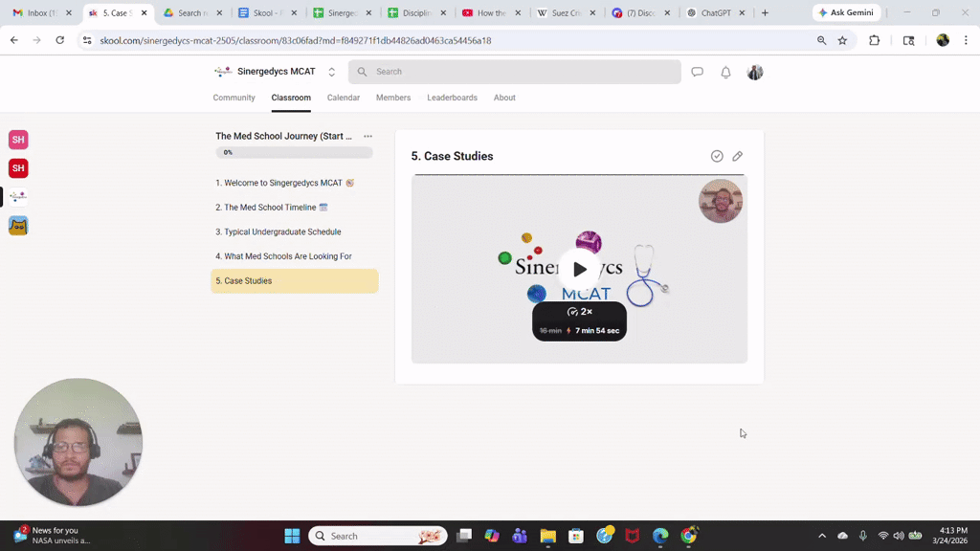Switch to the red SH community icon

(x=18, y=168)
